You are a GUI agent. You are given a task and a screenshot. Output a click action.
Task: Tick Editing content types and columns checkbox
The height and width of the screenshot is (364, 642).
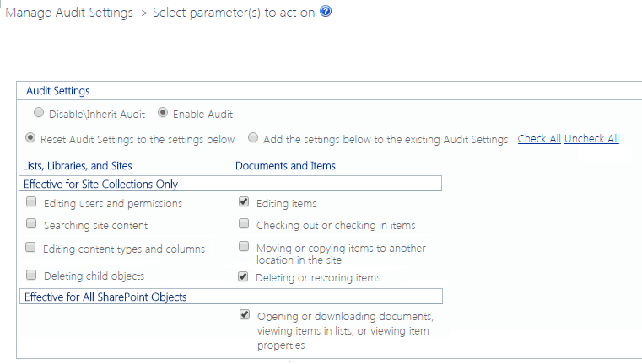point(31,248)
